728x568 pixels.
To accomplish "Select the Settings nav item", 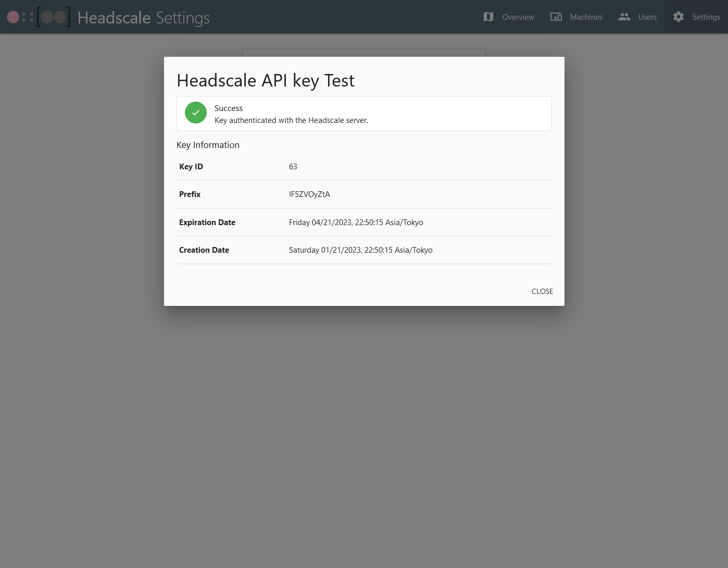I will [706, 17].
